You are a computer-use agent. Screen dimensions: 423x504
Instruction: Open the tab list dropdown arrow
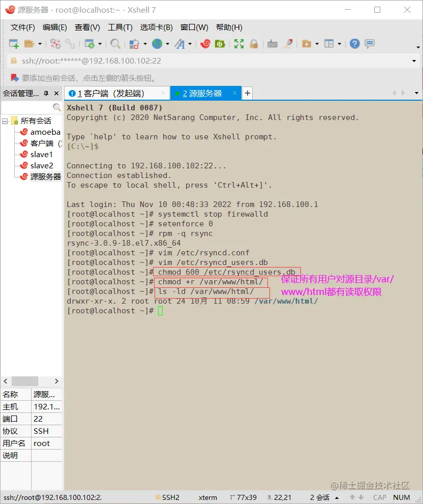pyautogui.click(x=416, y=93)
